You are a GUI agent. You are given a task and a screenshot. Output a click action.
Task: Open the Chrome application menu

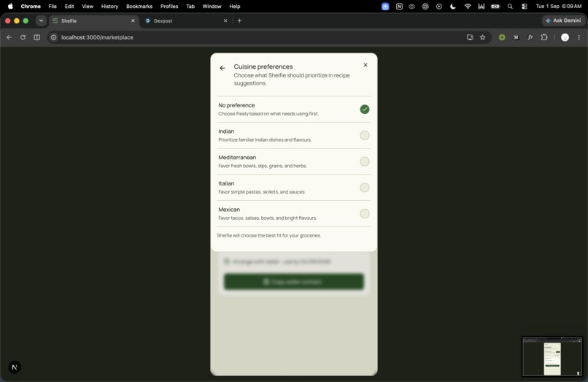31,7
